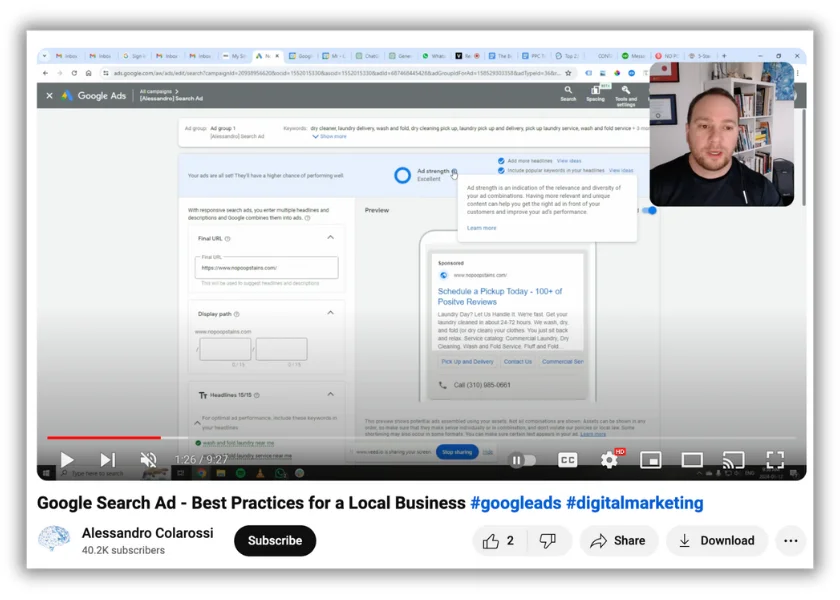This screenshot has width=840, height=600.
Task: Click the ad preview headline link
Action: coord(499,296)
